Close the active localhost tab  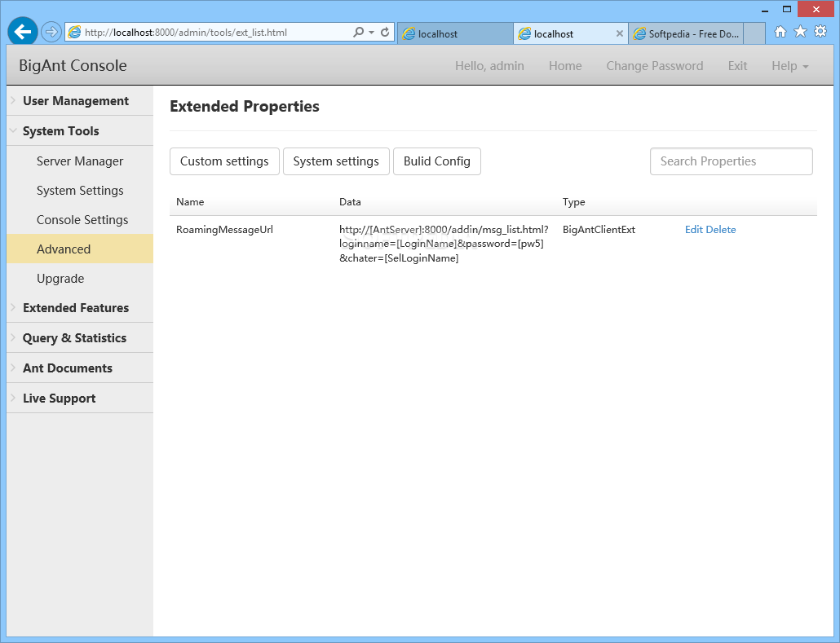[619, 33]
